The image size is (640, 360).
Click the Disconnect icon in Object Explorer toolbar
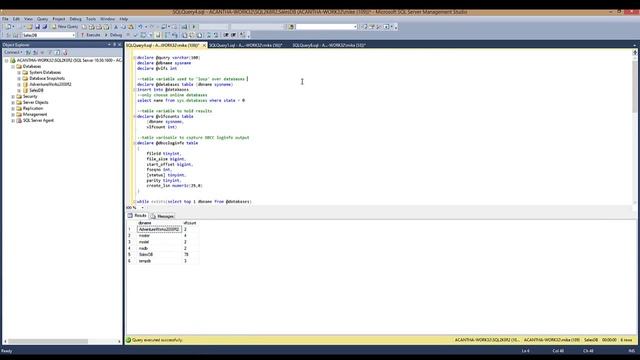pos(36,52)
